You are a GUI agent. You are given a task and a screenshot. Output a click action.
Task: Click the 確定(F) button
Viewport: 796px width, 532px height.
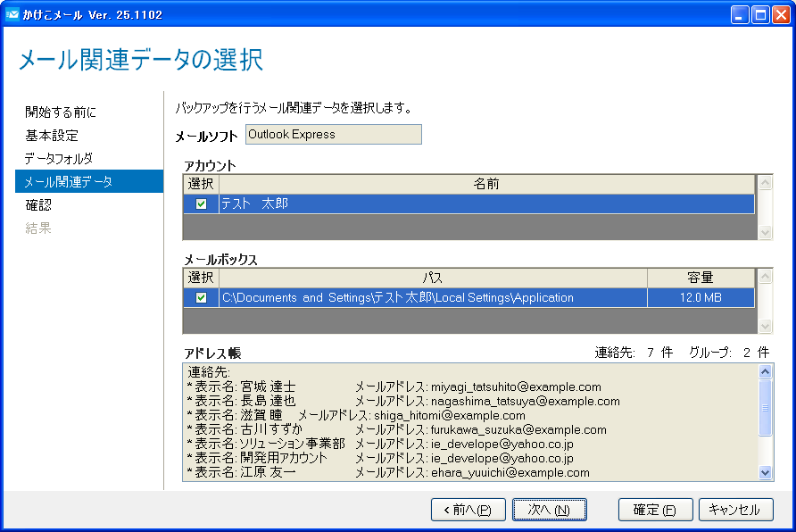coord(655,510)
